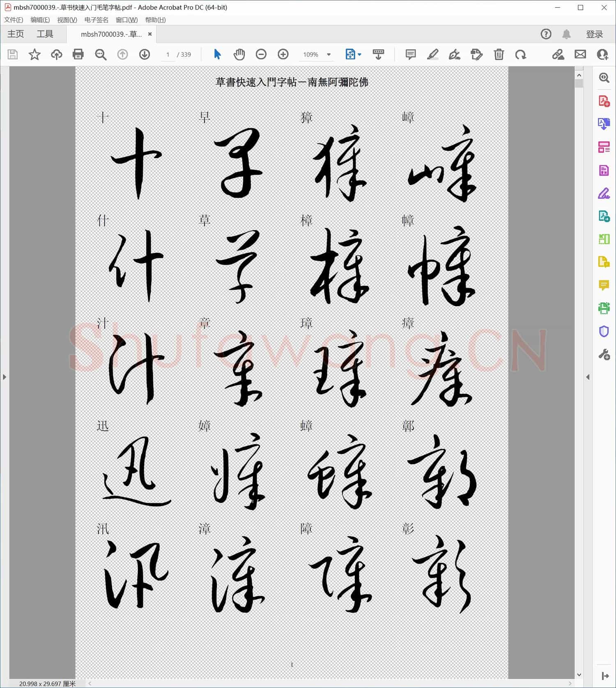Click horizontal scrollbar right arrow

570,683
